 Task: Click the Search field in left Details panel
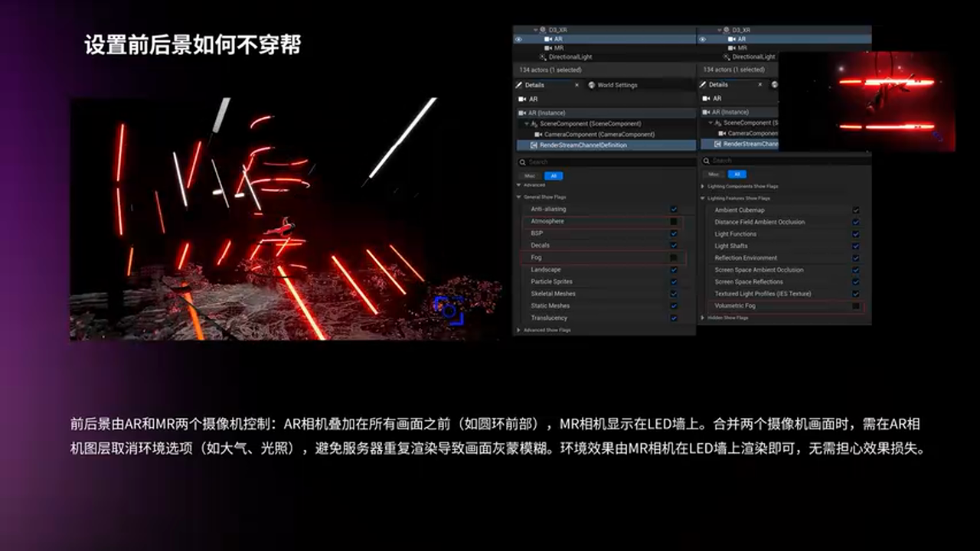click(605, 161)
